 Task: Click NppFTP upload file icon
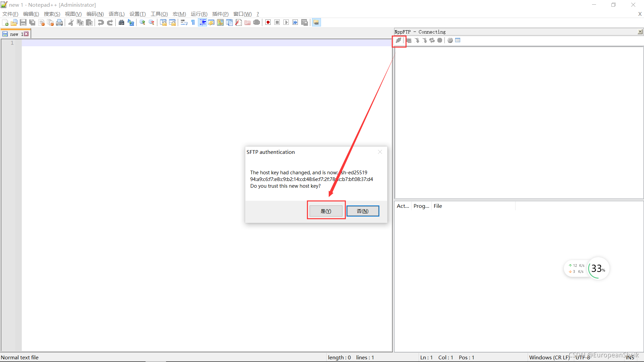pyautogui.click(x=425, y=40)
